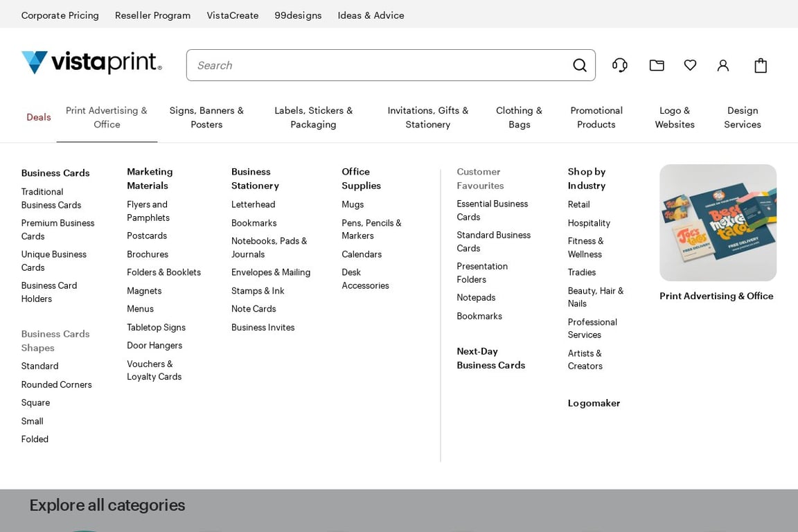
Task: Open Business Card Holders
Action: [49, 292]
